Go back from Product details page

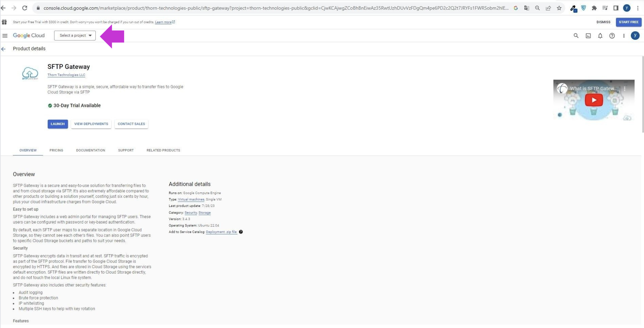click(3, 49)
